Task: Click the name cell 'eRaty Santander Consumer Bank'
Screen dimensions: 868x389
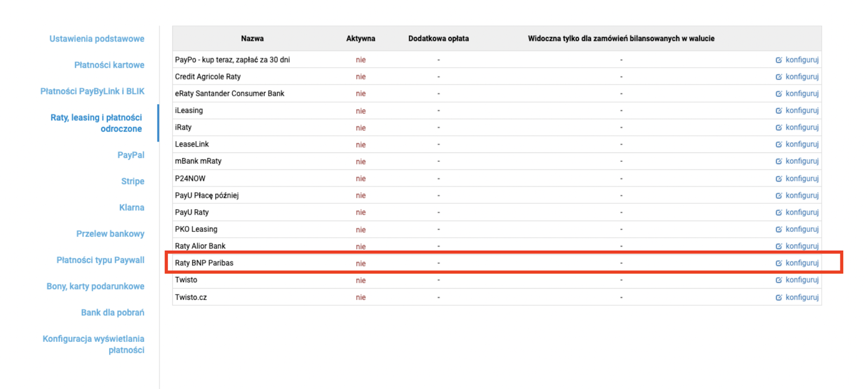Action: click(x=229, y=94)
